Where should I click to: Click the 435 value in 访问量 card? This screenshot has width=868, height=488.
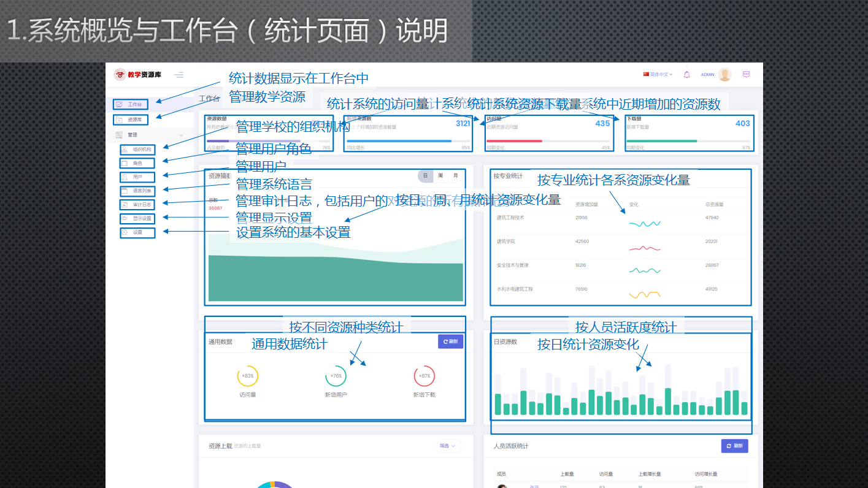pyautogui.click(x=602, y=123)
